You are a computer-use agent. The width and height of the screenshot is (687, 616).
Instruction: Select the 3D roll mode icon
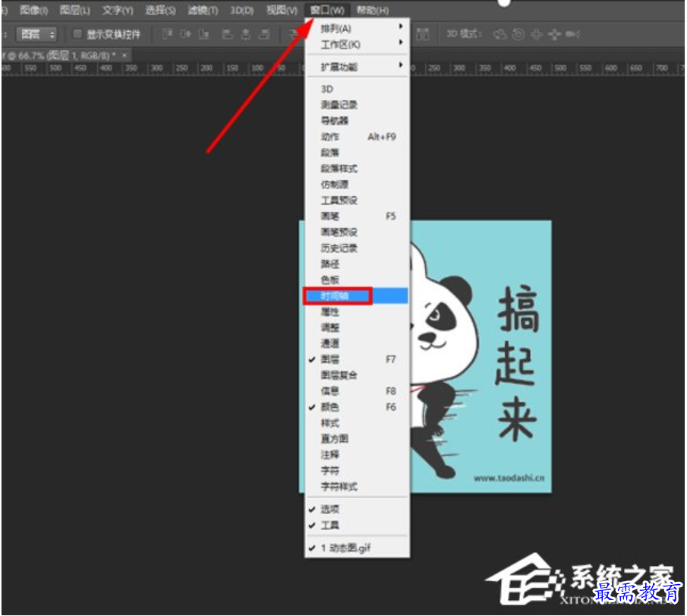click(518, 33)
